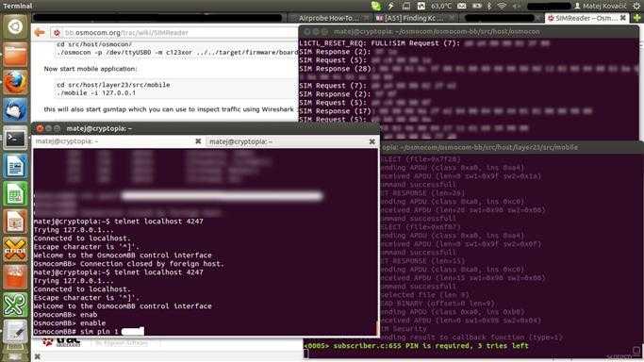Open LibreOffice Calc from the launcher
644x362 pixels.
click(15, 193)
